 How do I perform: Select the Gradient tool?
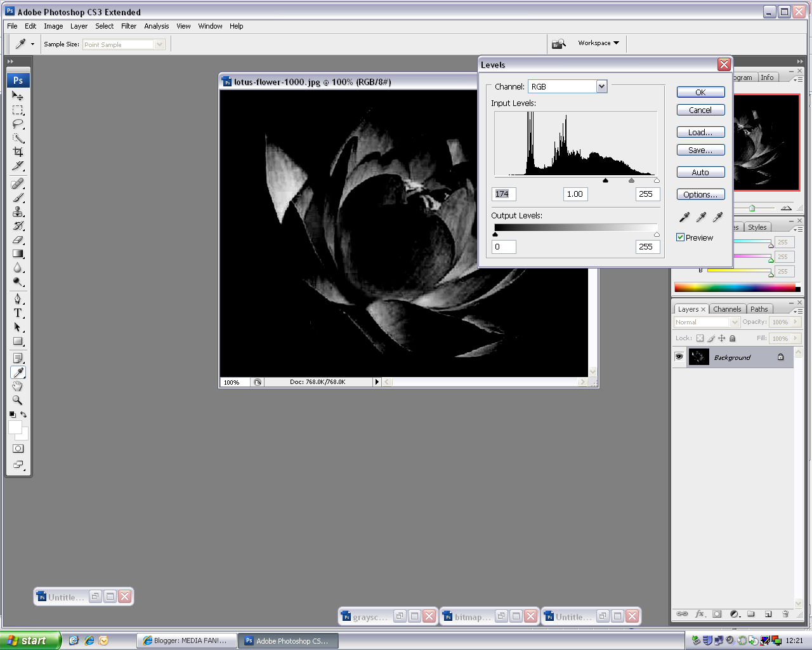18,253
